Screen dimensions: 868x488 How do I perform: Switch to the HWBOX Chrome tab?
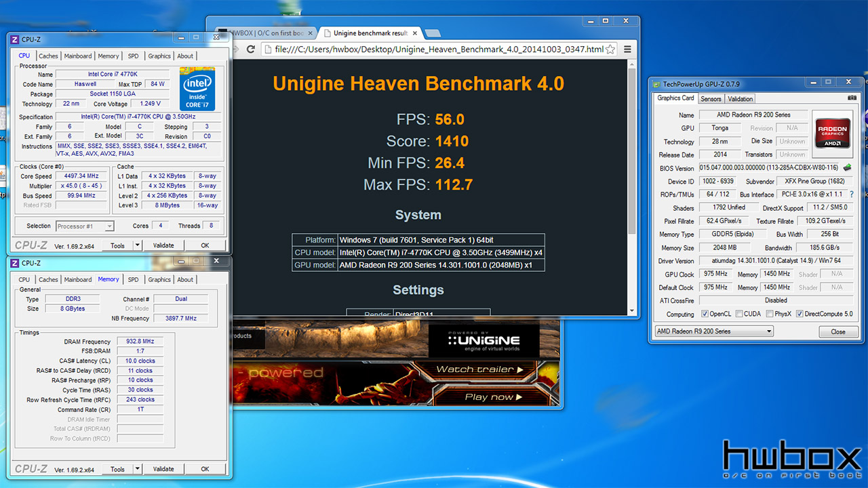265,33
